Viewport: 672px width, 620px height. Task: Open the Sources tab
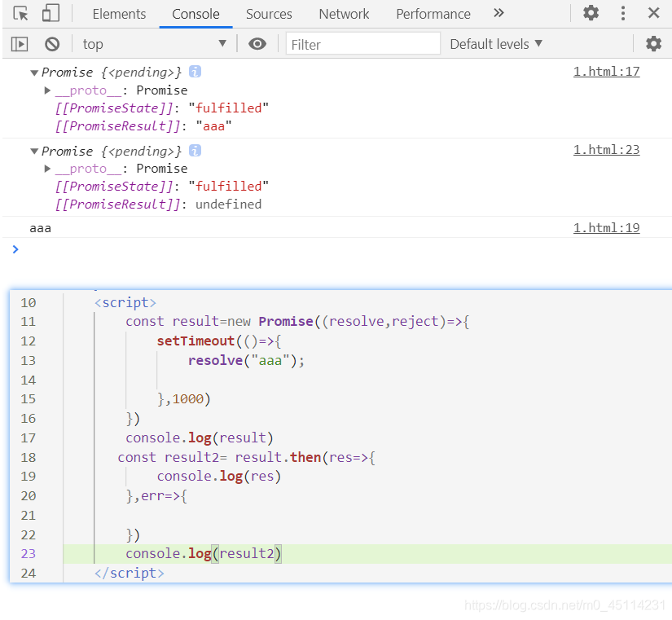(x=269, y=14)
